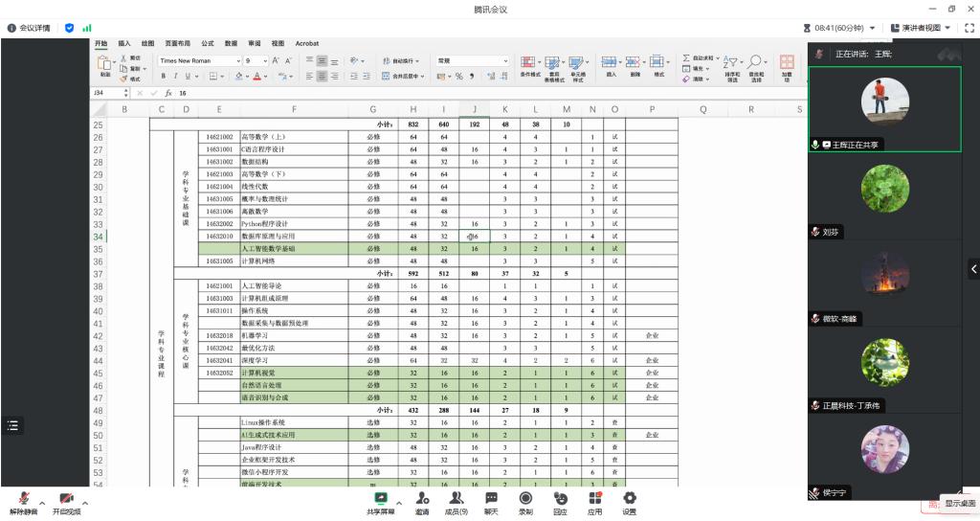Click the green network signal strength indicator
Image resolution: width=980 pixels, height=521 pixels.
click(87, 28)
